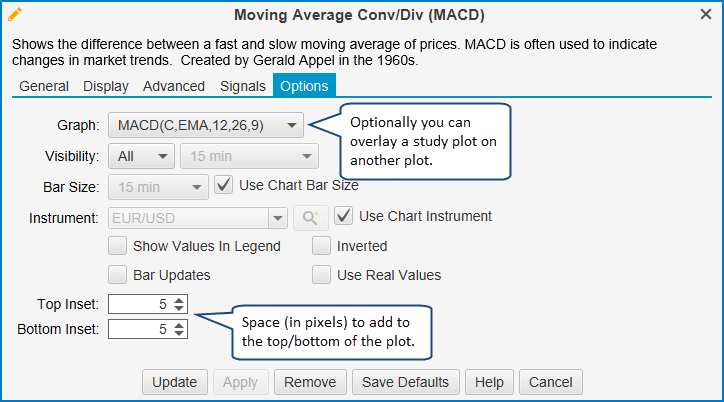This screenshot has height=402, width=724.
Task: Switch to the Signals tab
Action: coord(243,86)
